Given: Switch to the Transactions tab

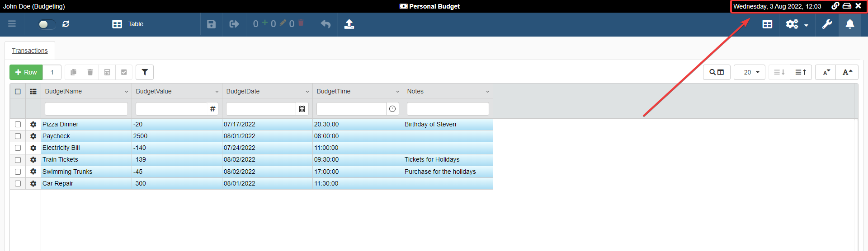Looking at the screenshot, I should (x=30, y=51).
